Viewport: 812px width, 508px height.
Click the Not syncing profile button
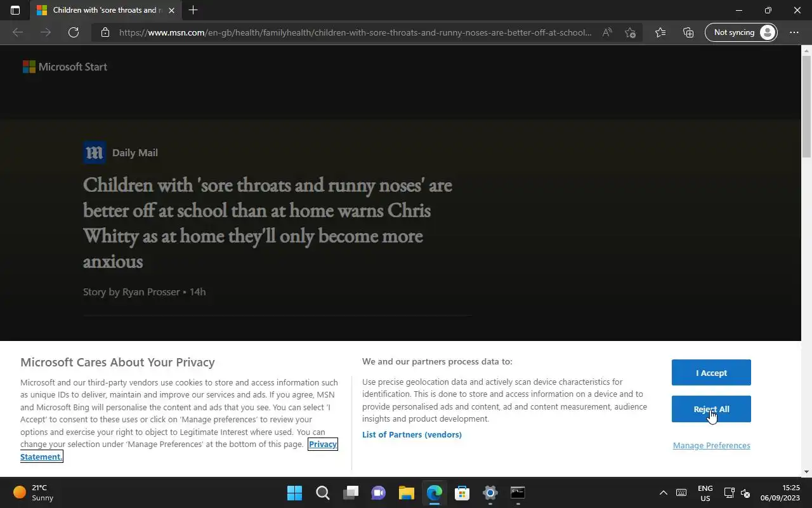(741, 32)
